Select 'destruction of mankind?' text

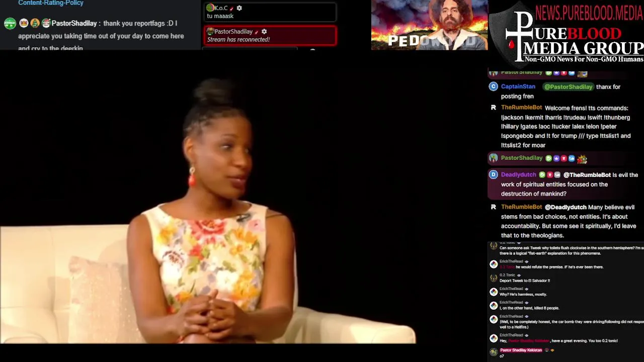tap(534, 194)
